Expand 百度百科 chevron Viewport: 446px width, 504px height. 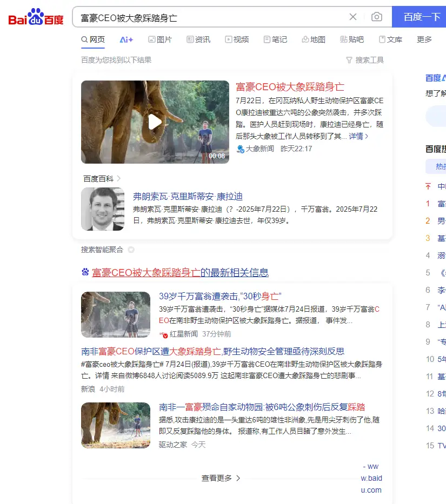[119, 178]
